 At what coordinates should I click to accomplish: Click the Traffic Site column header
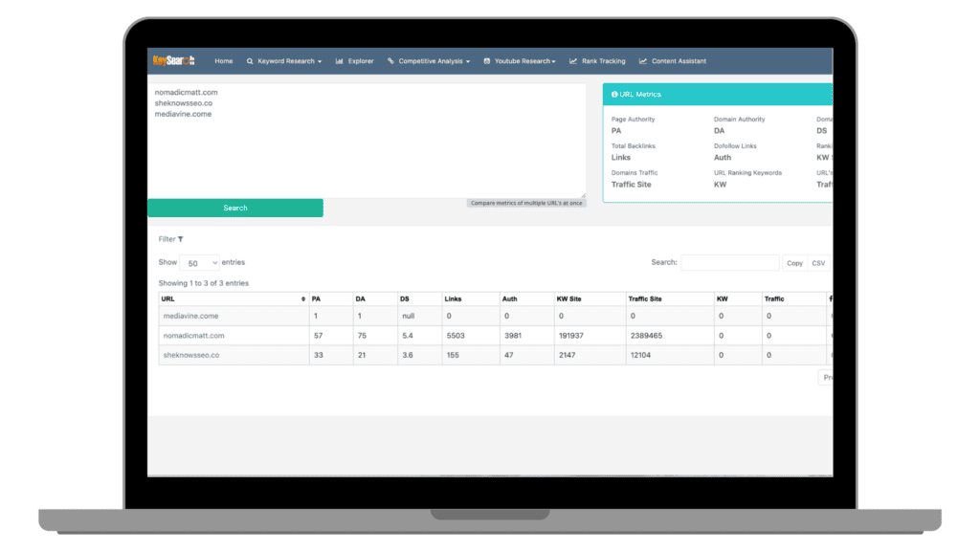tap(669, 299)
